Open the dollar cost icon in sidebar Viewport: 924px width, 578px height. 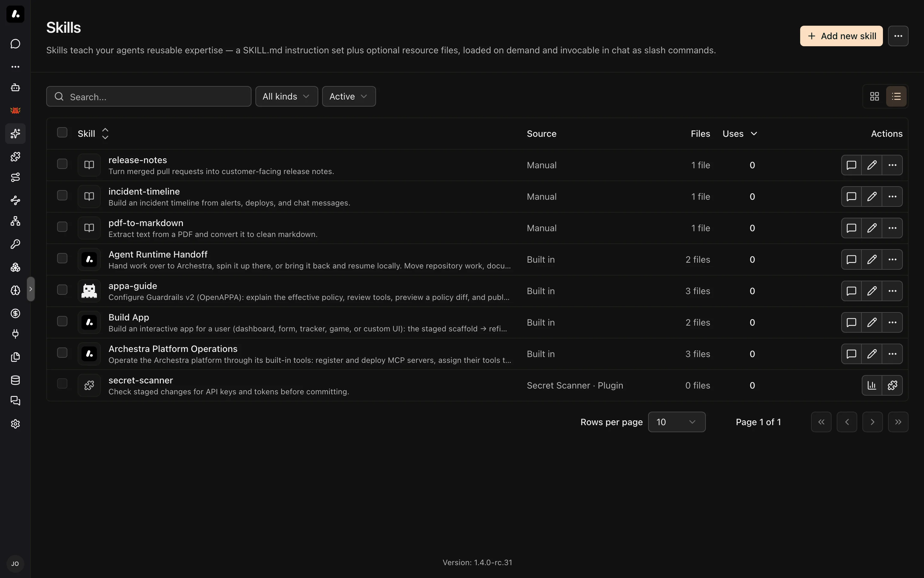click(x=15, y=313)
